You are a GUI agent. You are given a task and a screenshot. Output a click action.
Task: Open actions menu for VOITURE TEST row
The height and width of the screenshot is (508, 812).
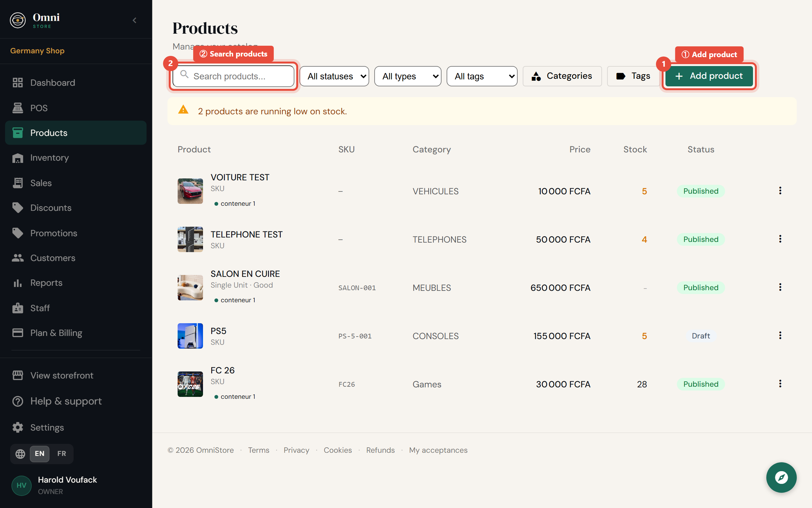(x=780, y=191)
